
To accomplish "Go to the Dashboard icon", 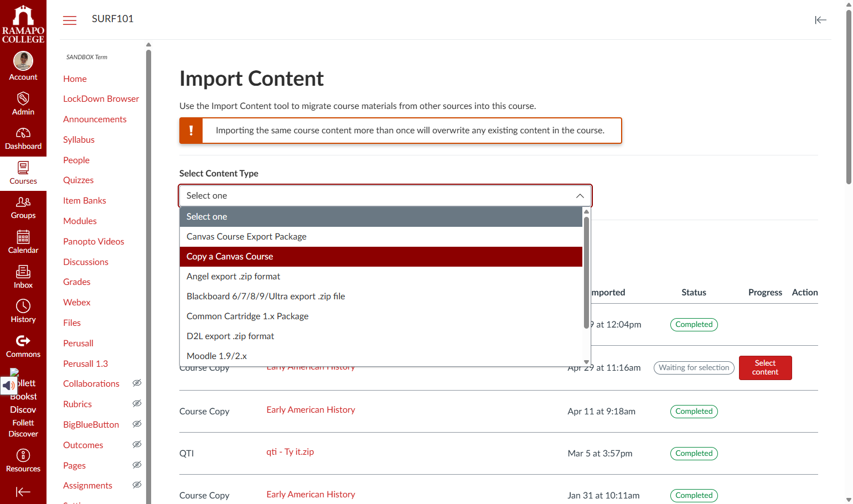I will (x=23, y=133).
